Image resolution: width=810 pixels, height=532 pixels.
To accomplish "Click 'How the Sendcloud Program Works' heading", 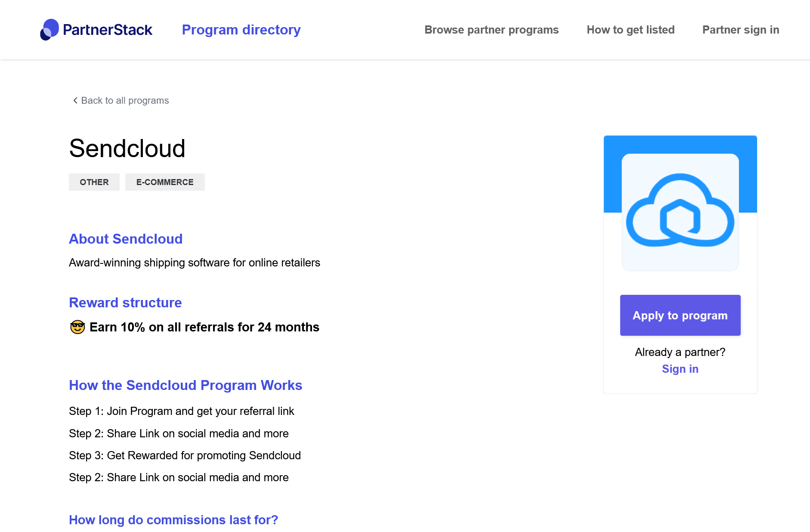I will coord(185,385).
